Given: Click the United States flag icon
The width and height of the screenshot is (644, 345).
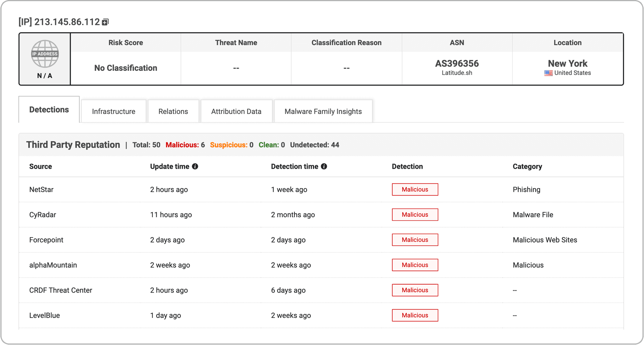Looking at the screenshot, I should (x=549, y=73).
